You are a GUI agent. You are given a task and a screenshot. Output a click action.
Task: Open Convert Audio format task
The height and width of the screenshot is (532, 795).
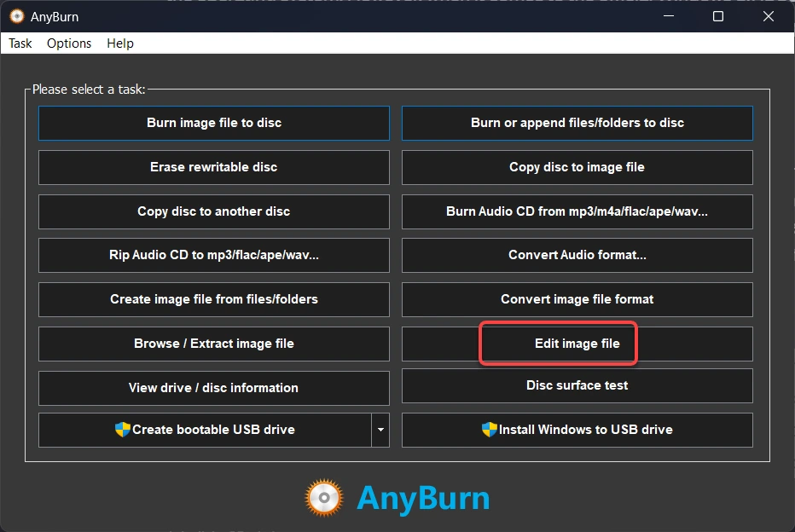pyautogui.click(x=577, y=255)
